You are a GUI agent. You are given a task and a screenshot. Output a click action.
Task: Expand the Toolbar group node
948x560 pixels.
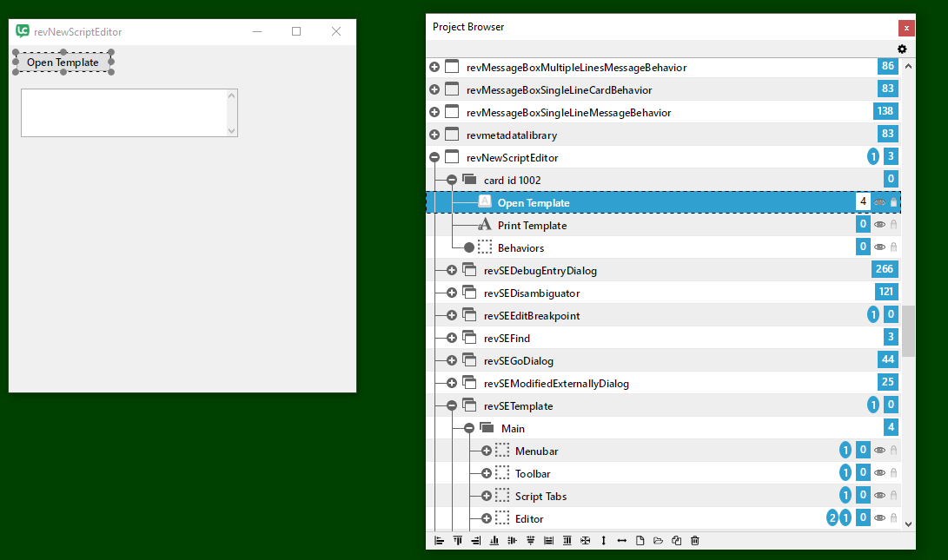487,473
